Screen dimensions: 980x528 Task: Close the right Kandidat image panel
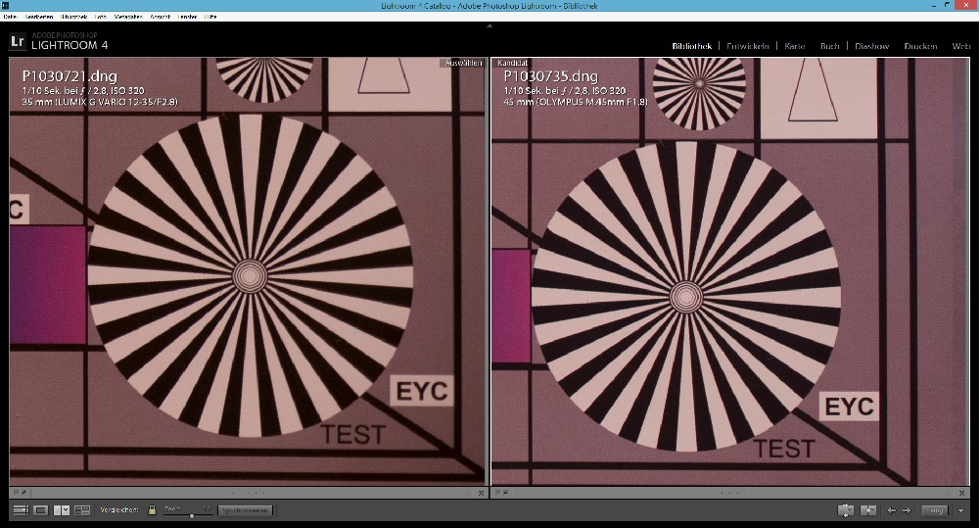pos(963,493)
